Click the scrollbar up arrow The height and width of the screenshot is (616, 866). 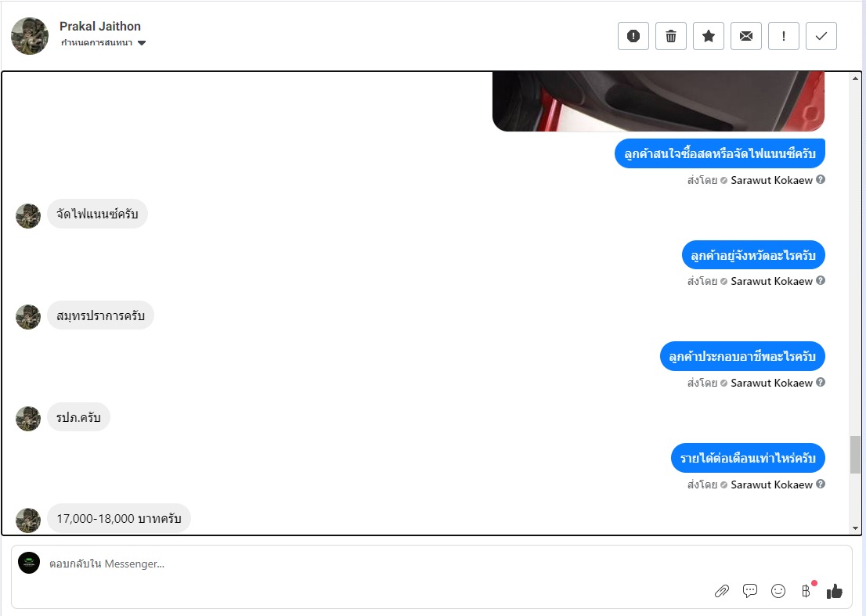pyautogui.click(x=855, y=78)
